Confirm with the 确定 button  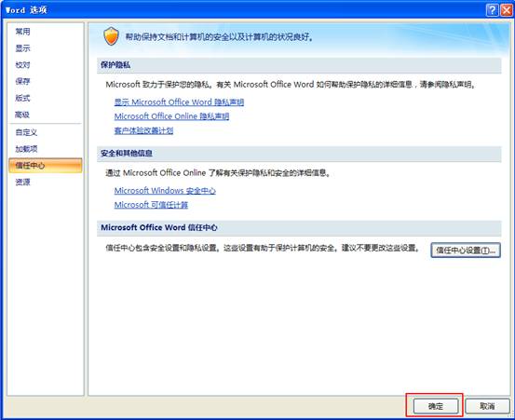436,406
